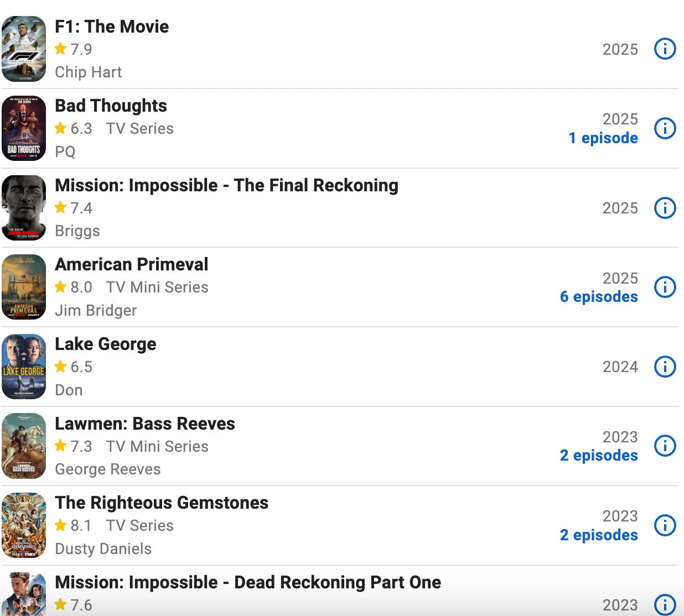Expand American Primeval 6 episodes list
Viewport: 684px width, 616px height.
(599, 297)
